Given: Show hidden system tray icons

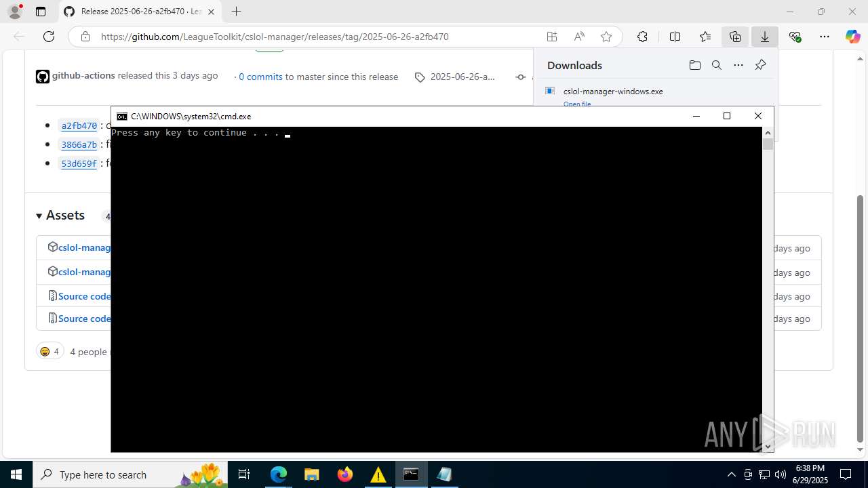Looking at the screenshot, I should point(731,474).
